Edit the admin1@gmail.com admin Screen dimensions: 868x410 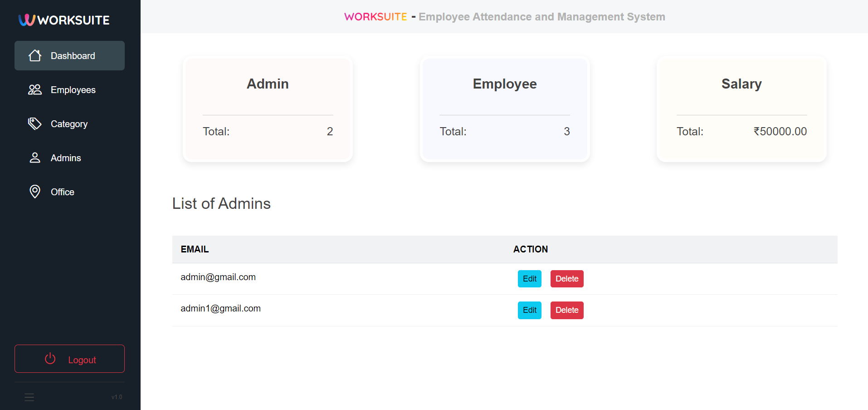(530, 310)
